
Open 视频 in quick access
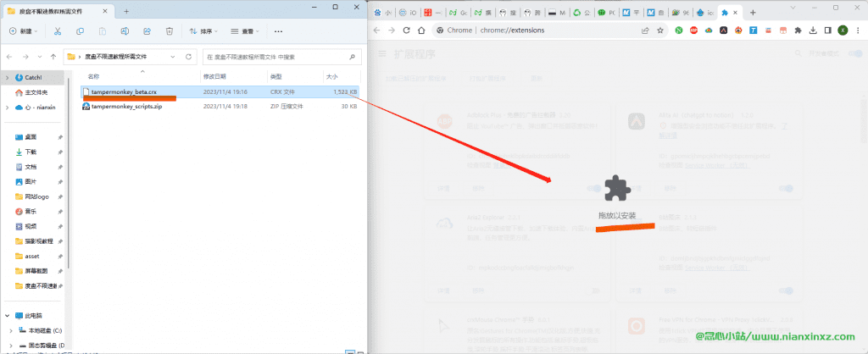coord(26,226)
